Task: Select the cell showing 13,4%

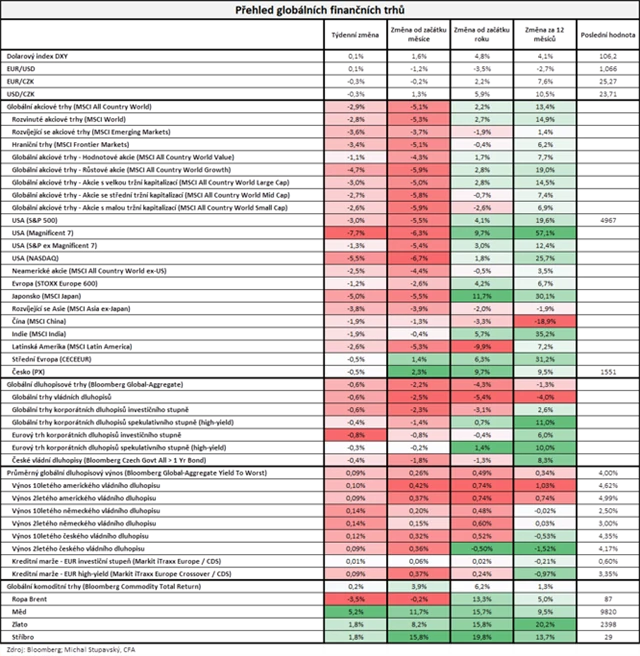Action: [545, 105]
